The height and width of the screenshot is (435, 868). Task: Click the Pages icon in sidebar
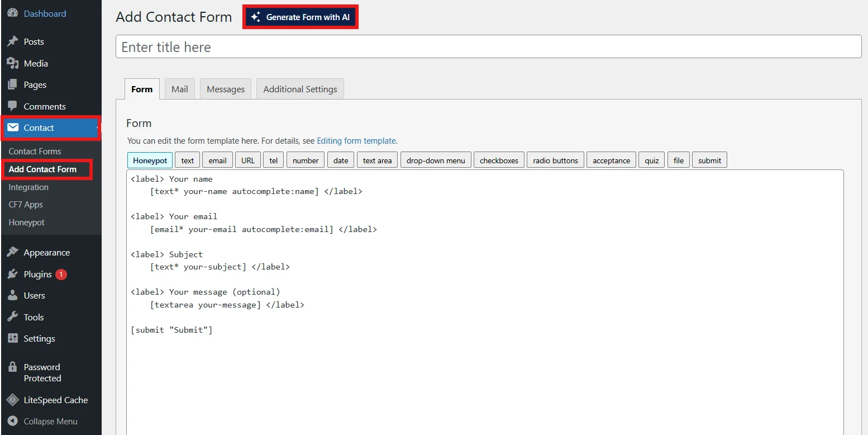coord(12,84)
